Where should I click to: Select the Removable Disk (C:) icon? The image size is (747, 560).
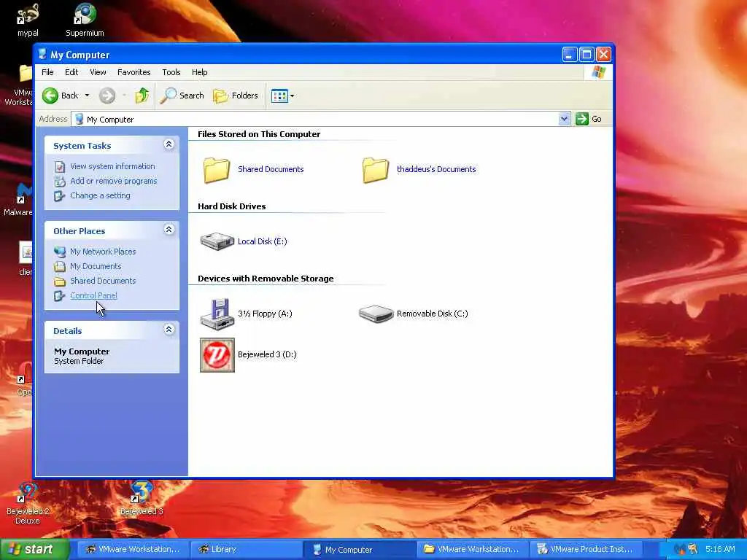[376, 314]
